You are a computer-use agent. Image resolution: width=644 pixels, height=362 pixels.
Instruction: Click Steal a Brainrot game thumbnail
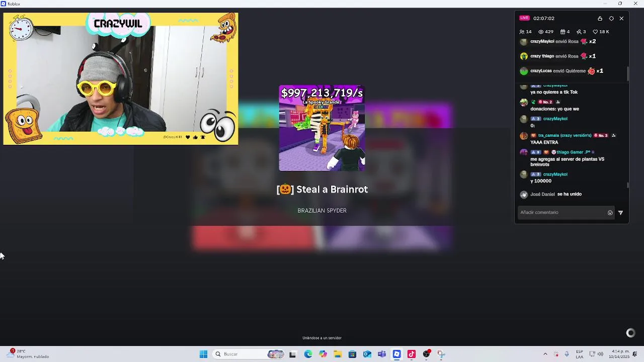click(322, 128)
